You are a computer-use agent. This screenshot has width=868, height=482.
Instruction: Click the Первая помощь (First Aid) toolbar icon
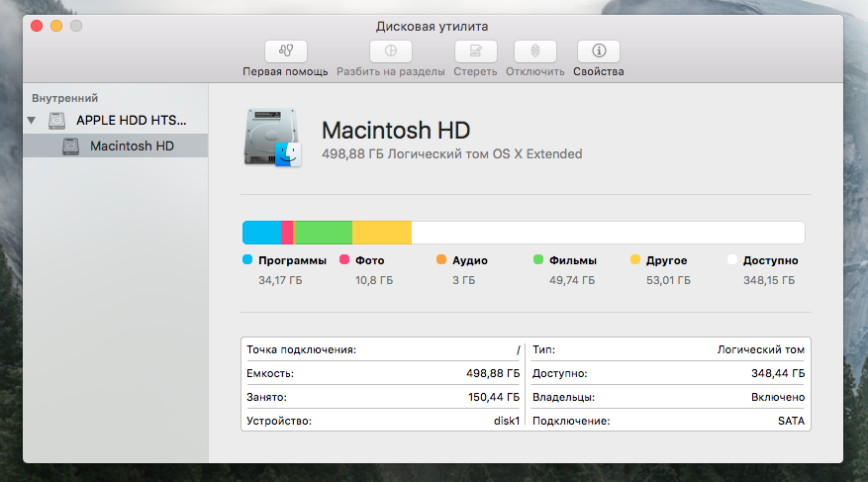click(285, 51)
